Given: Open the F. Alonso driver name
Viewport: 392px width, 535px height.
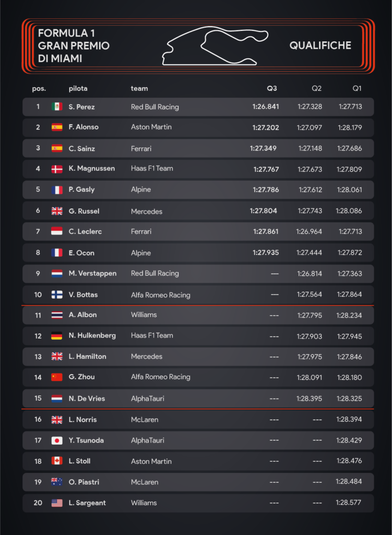Looking at the screenshot, I should (84, 127).
